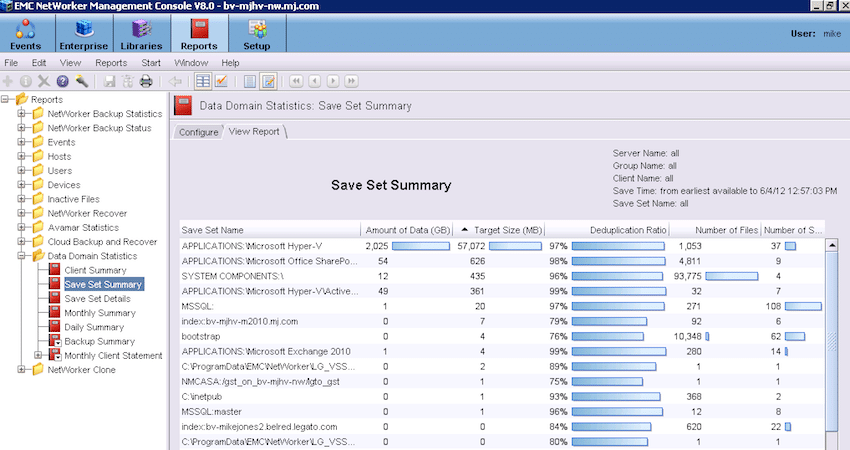Open Daily Summary report
This screenshot has height=450, width=850.
click(x=94, y=327)
